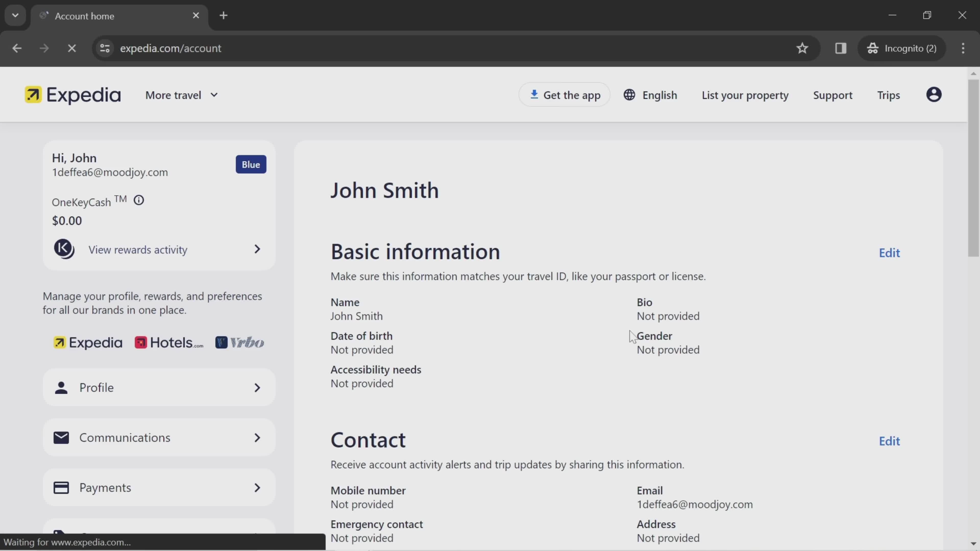Click the Blue membership tier badge
Screen dimensions: 980x551
click(251, 164)
